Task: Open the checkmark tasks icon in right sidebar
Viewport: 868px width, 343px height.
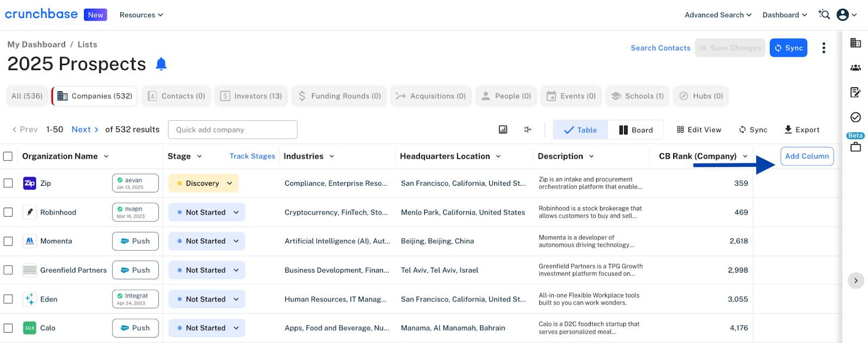Action: (856, 117)
